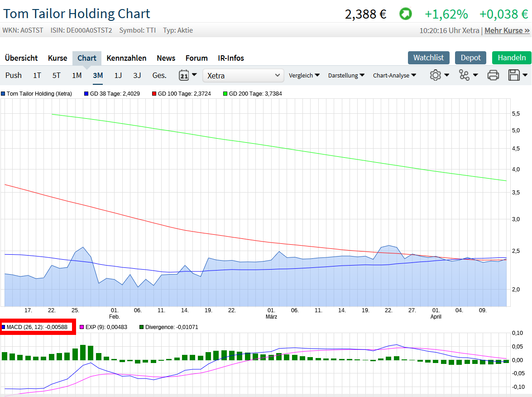Select the 1T time range
The image size is (532, 397).
pos(37,75)
